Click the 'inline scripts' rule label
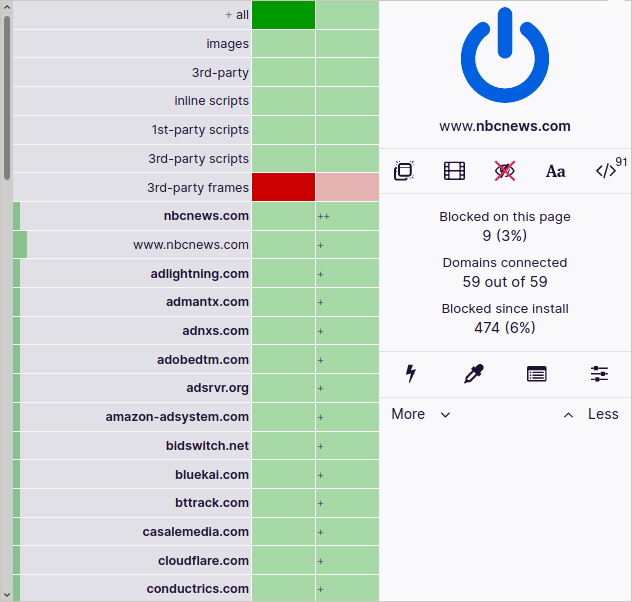 pos(132,101)
